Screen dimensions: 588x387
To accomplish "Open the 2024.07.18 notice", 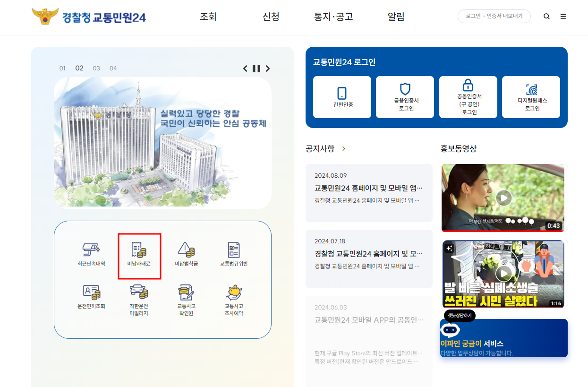I will [x=369, y=259].
